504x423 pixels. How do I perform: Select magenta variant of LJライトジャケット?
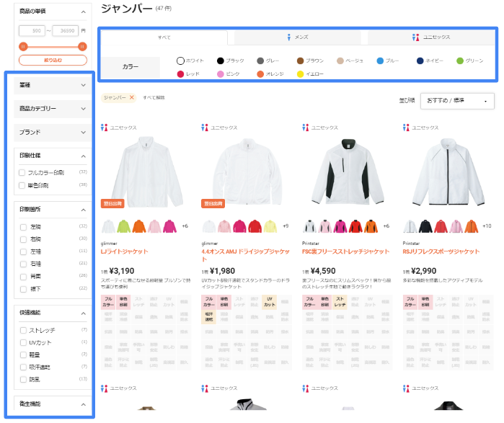(x=169, y=226)
